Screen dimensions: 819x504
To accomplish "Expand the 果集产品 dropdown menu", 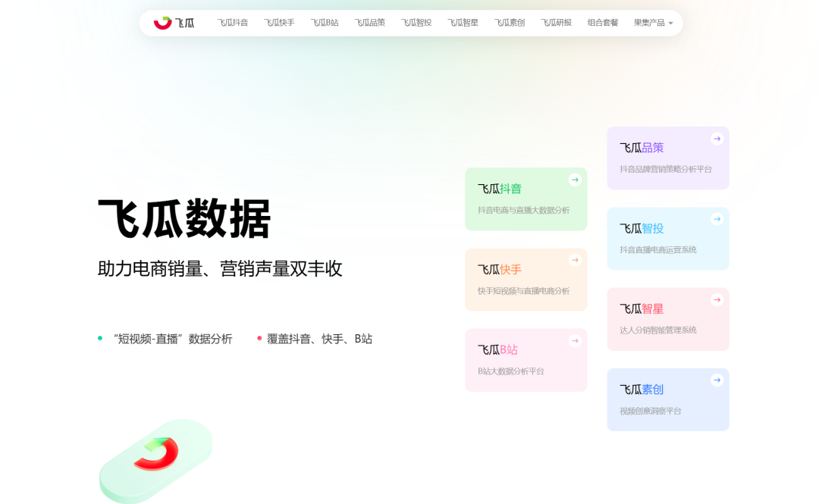I will pos(653,23).
